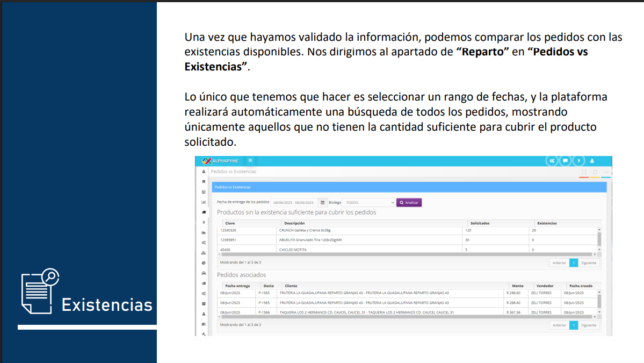Viewport: 644px width, 363px height.
Task: Click Anterior in the Pedidos asociados pagination
Action: [559, 325]
